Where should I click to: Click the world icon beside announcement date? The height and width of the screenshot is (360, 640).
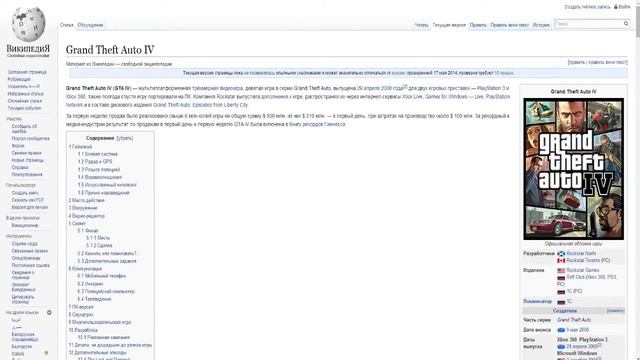click(x=561, y=330)
